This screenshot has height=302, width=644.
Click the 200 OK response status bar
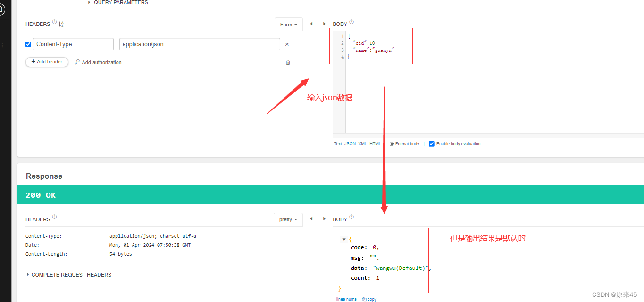[x=330, y=195]
